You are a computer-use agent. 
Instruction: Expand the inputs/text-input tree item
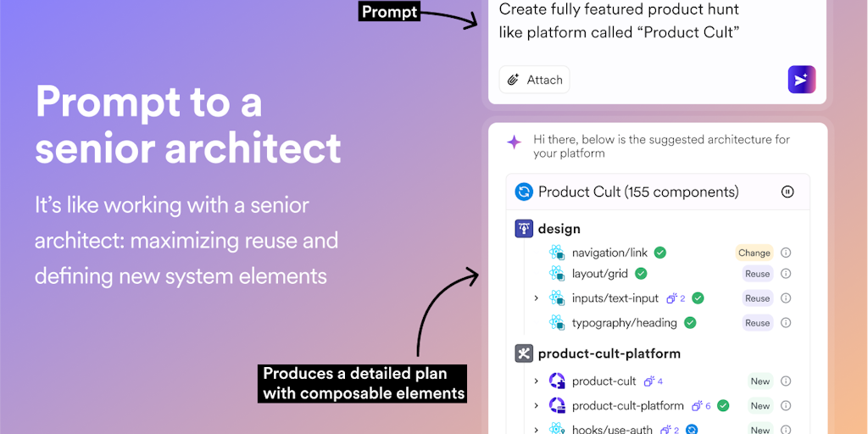coord(537,298)
